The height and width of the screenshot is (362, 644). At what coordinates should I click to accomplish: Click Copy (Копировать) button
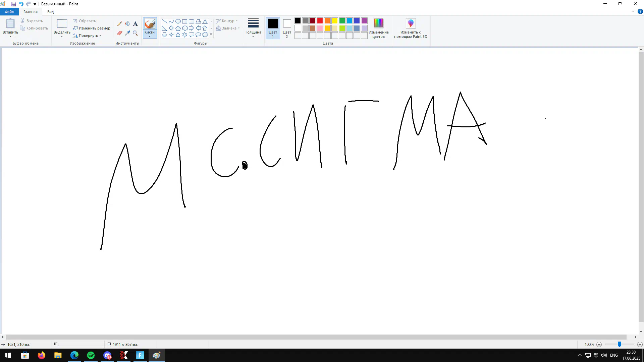tap(34, 28)
